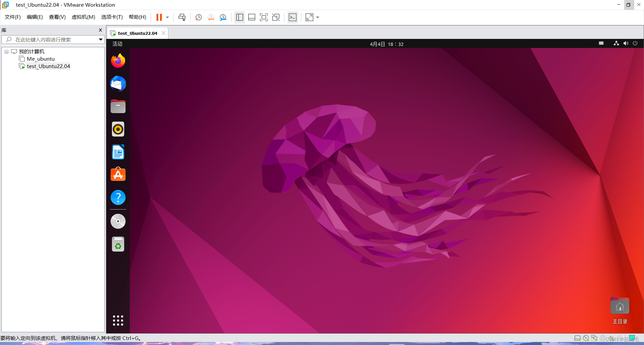Open the stretch display dropdown arrow
Image resolution: width=644 pixels, height=345 pixels.
[x=318, y=17]
